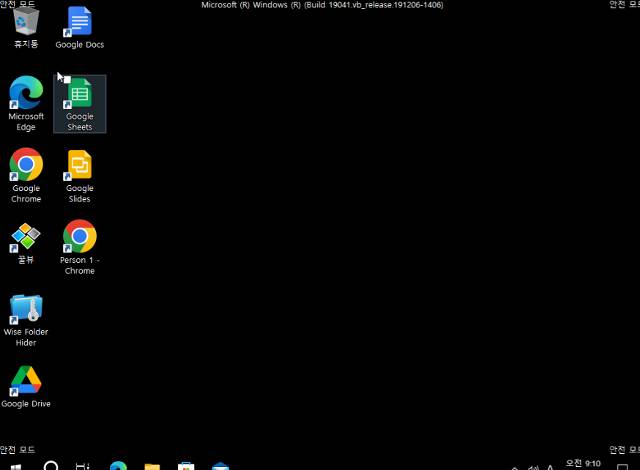640x470 pixels.
Task: Click the Wise Folder Hider shortcut
Action: 26,320
